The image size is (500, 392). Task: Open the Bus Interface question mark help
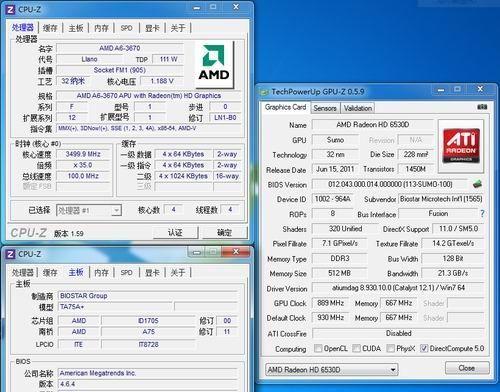pos(482,214)
